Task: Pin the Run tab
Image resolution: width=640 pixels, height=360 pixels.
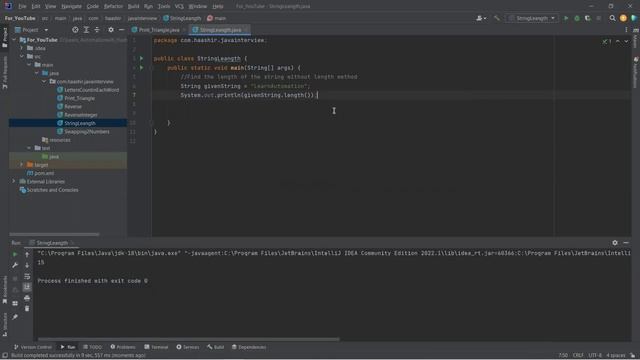Action: [15, 317]
